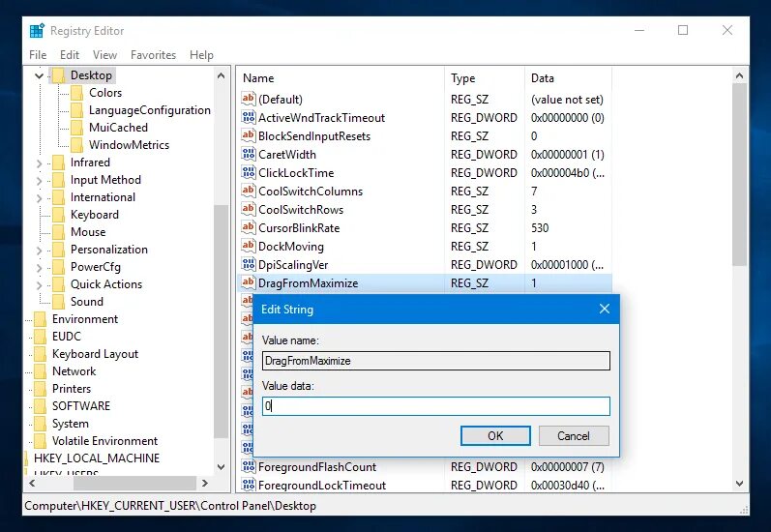Expand the International tree node
This screenshot has height=532, width=771.
pyautogui.click(x=40, y=198)
